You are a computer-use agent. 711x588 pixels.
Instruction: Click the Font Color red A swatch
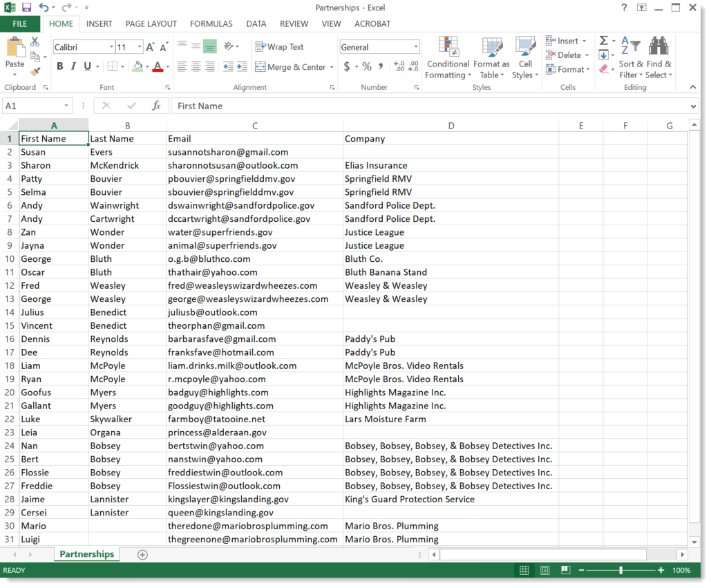pos(158,66)
